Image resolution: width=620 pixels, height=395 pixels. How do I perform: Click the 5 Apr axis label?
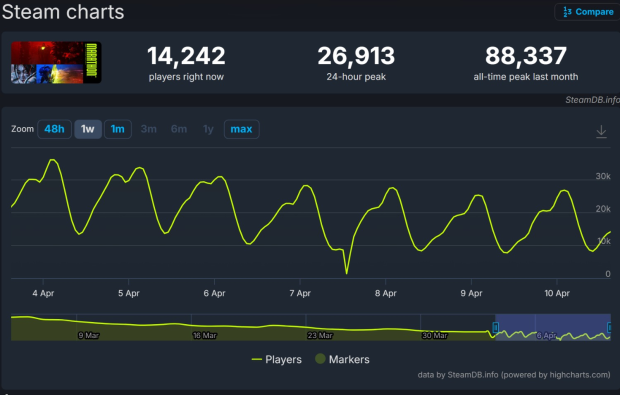[x=129, y=293]
